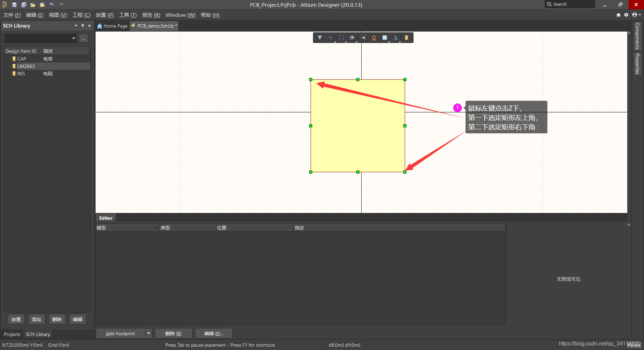Open the Components side panel
644x350 pixels.
(x=637, y=36)
